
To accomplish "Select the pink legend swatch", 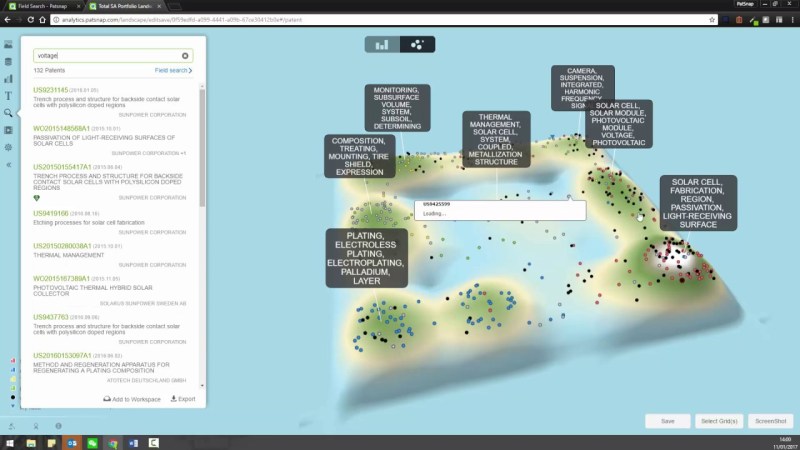I will (13, 361).
